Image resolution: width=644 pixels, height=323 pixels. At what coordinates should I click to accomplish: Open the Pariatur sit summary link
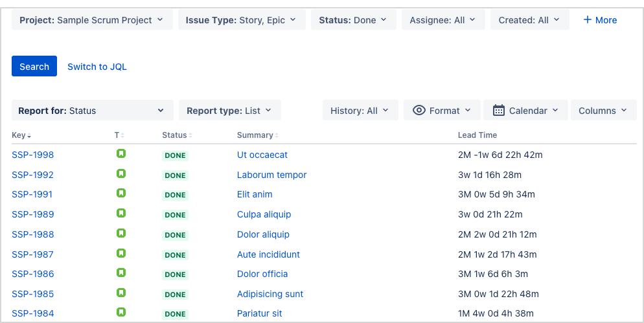tap(259, 313)
